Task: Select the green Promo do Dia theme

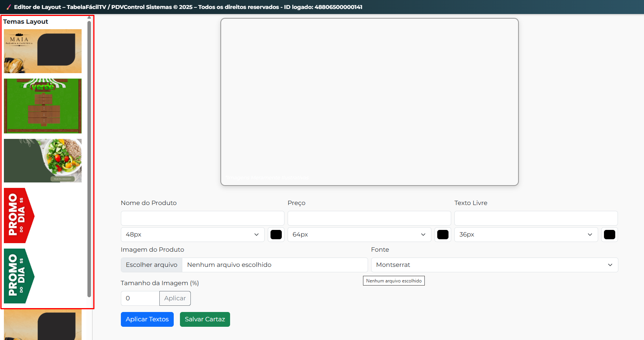Action: (19, 276)
